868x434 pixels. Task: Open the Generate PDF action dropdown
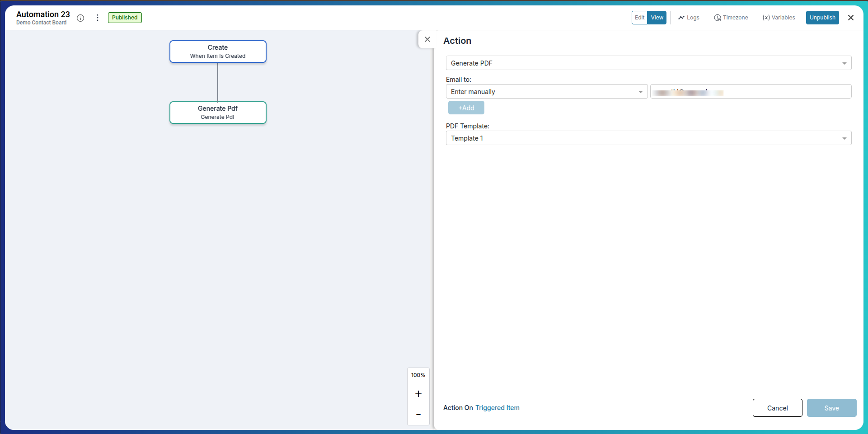(648, 63)
